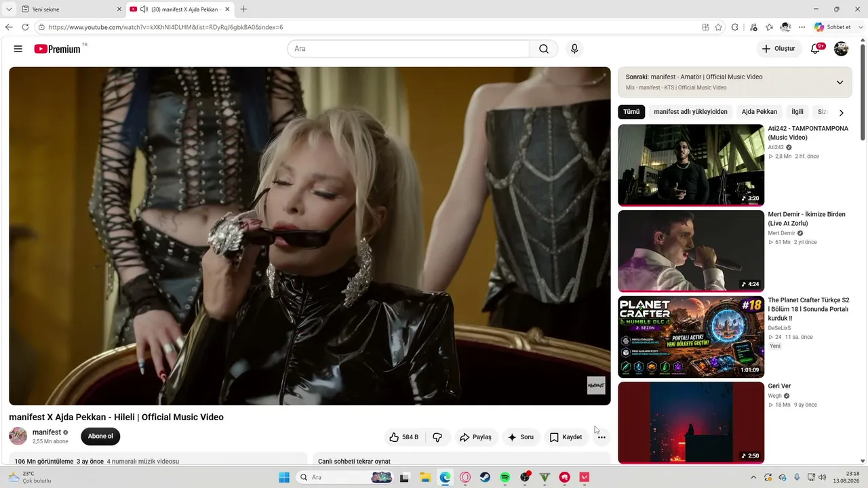Screen dimensions: 868x488
Task: Click the search magnifier button
Action: click(x=544, y=49)
